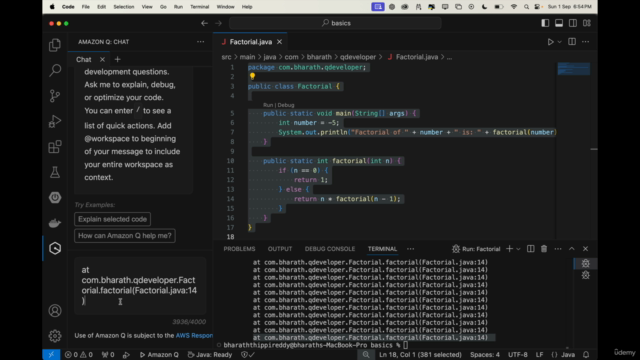Split the terminal pane
This screenshot has height=360, width=640.
pyautogui.click(x=530, y=249)
